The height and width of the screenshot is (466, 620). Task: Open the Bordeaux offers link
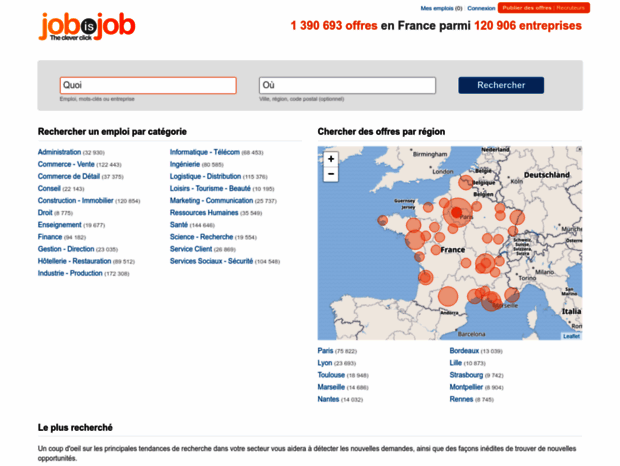tap(464, 351)
